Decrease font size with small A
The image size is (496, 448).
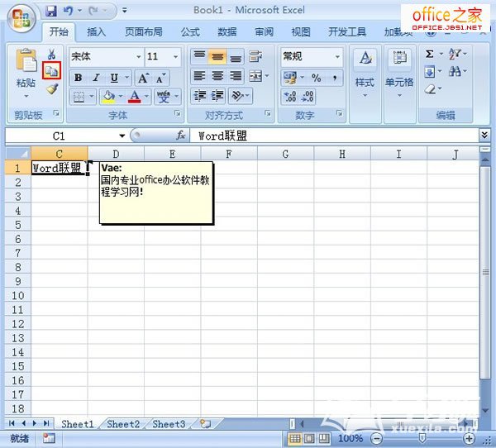(160, 78)
